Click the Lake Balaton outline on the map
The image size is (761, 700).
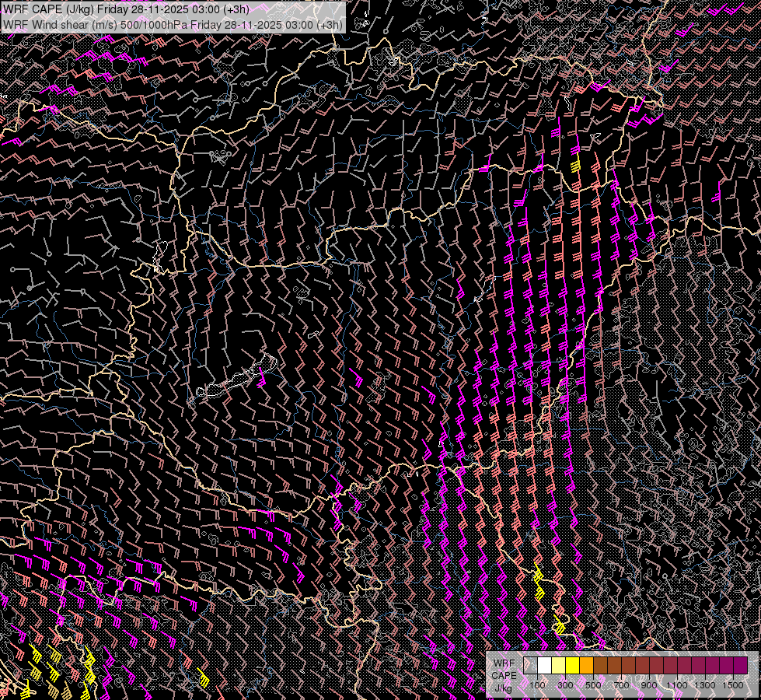[233, 381]
